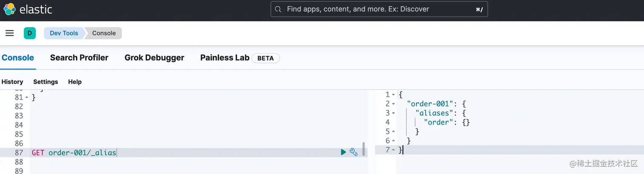The height and width of the screenshot is (174, 644).
Task: Switch to the Search Profiler tab
Action: (x=79, y=58)
